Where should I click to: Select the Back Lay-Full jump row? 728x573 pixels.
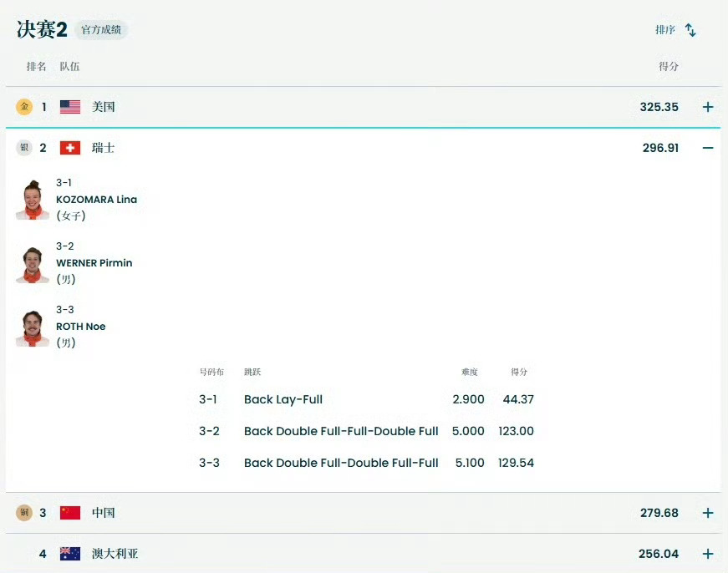click(283, 399)
